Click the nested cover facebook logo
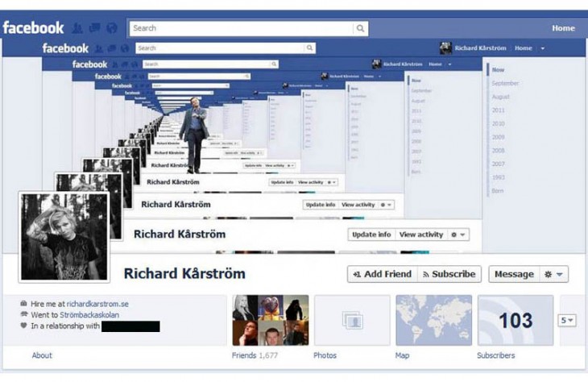Image resolution: width=588 pixels, height=382 pixels. (65, 48)
